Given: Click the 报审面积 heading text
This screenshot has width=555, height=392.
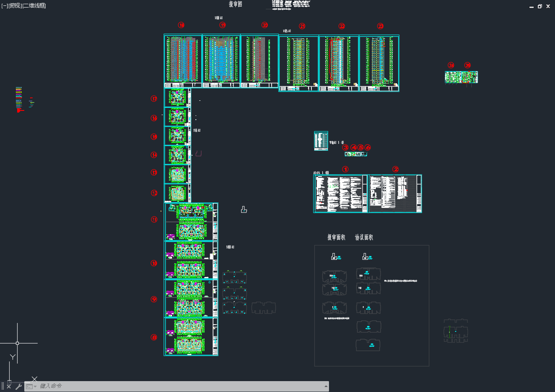Looking at the screenshot, I should 336,237.
